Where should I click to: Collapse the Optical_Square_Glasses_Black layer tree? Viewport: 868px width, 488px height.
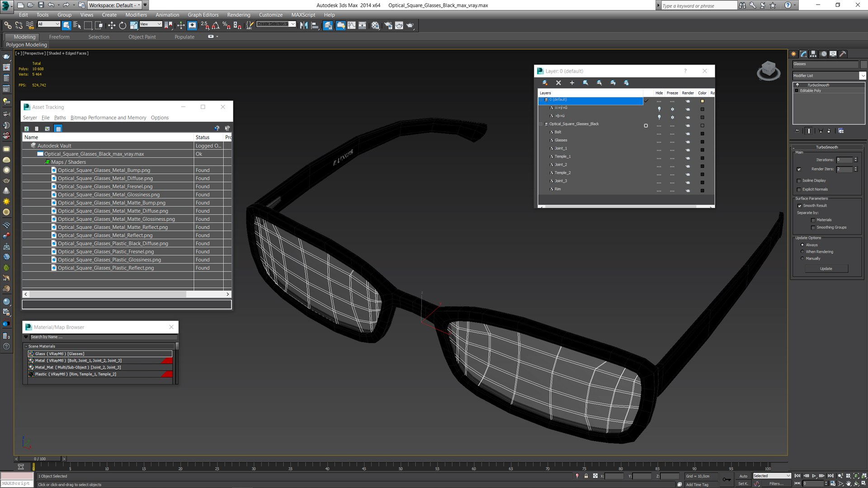tap(541, 124)
